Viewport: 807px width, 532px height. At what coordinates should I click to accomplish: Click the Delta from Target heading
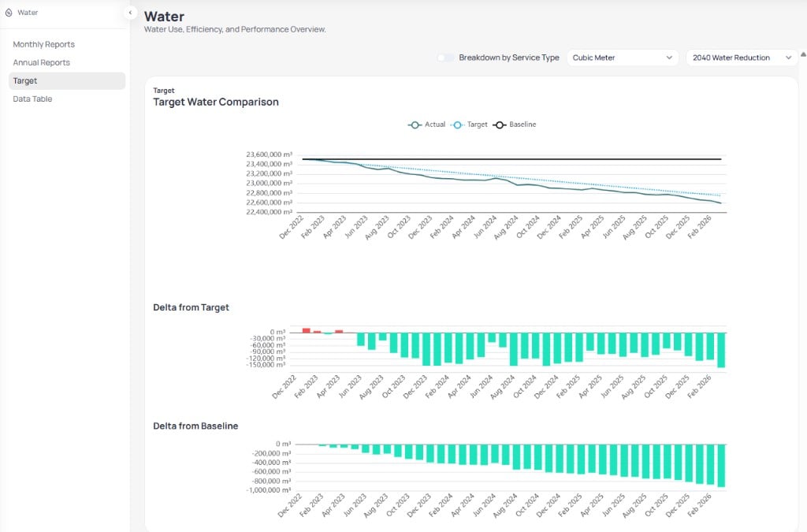pyautogui.click(x=191, y=307)
